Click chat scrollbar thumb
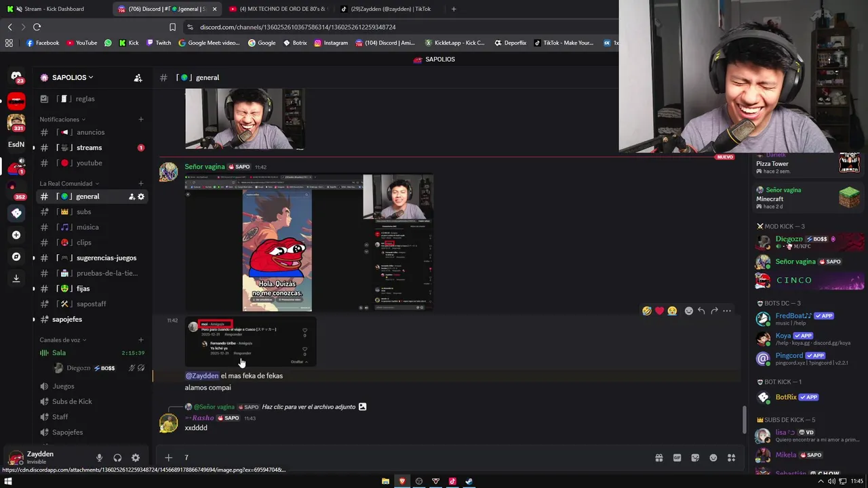This screenshot has height=488, width=868. pyautogui.click(x=743, y=420)
